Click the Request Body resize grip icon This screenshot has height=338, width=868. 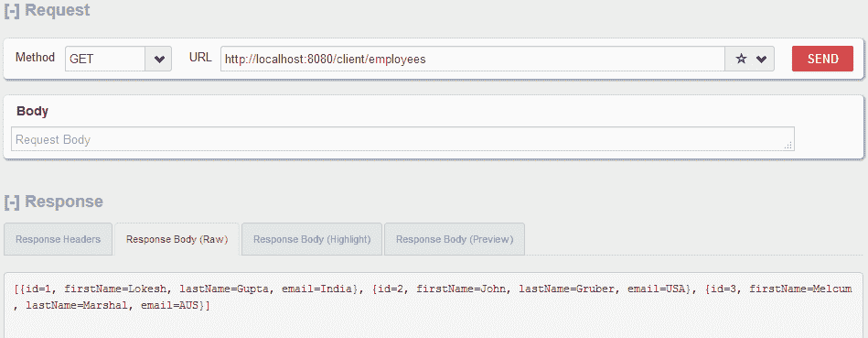click(788, 145)
